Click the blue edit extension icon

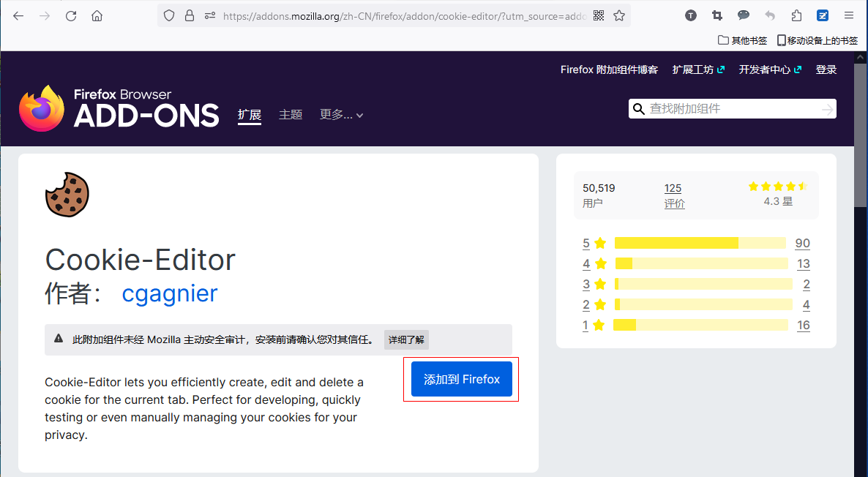[x=823, y=15]
